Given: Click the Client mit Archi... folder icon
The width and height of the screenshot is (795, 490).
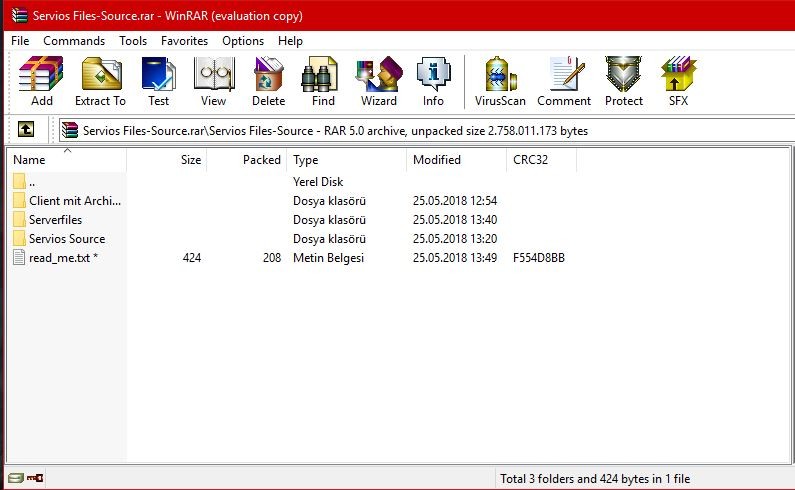Looking at the screenshot, I should pyautogui.click(x=19, y=200).
